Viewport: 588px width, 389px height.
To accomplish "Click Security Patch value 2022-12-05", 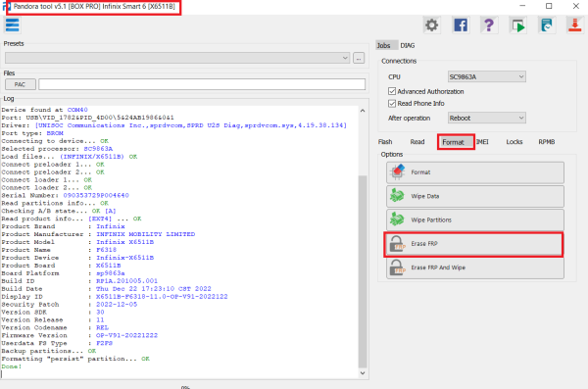I will pos(117,304).
